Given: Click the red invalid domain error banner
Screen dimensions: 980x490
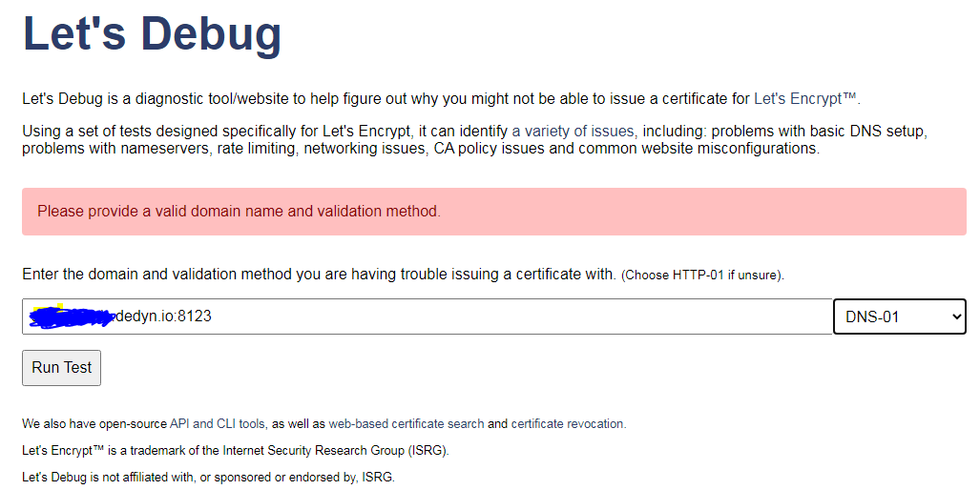Looking at the screenshot, I should pyautogui.click(x=493, y=212).
